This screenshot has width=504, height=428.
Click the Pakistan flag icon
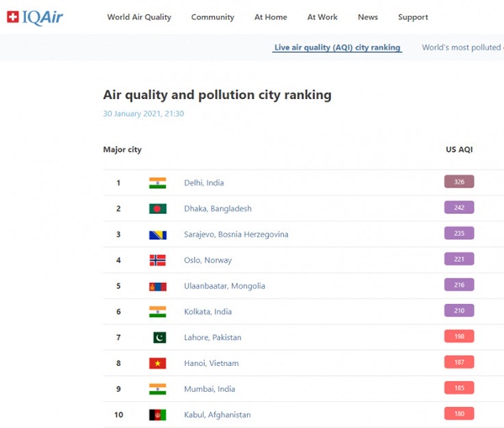click(x=159, y=337)
